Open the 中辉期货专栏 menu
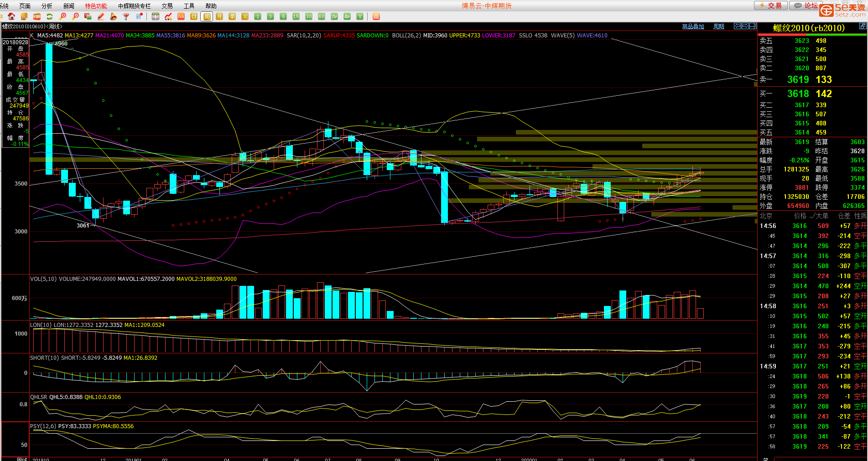The width and height of the screenshot is (868, 461). pyautogui.click(x=134, y=6)
